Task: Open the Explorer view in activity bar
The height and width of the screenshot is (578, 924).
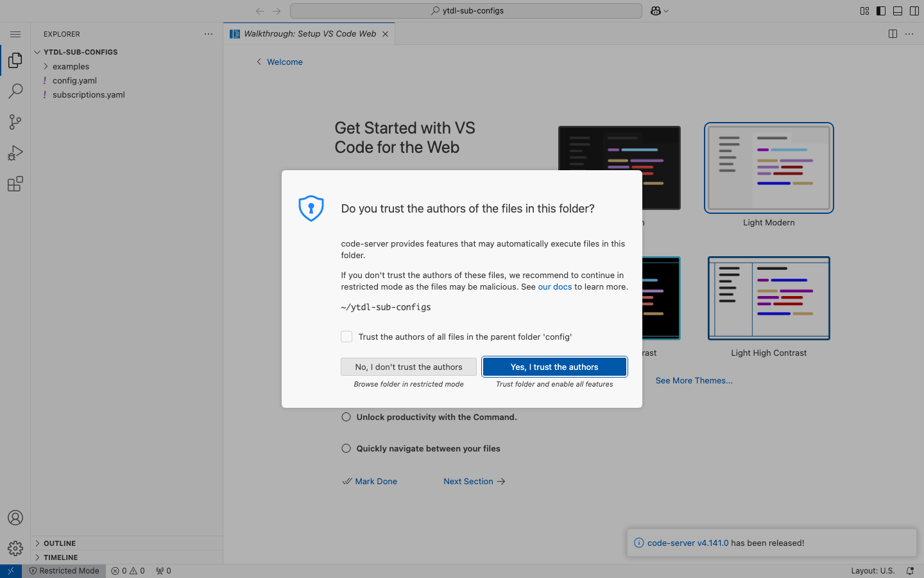Action: point(15,60)
